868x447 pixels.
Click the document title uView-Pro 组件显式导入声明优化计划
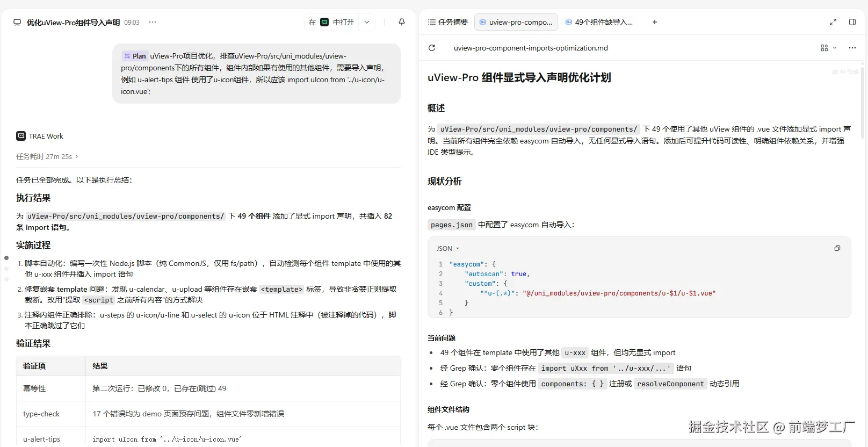point(519,77)
